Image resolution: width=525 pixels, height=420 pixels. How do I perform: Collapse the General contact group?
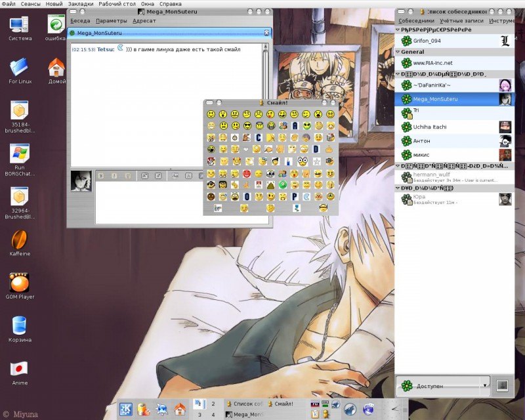[398, 52]
